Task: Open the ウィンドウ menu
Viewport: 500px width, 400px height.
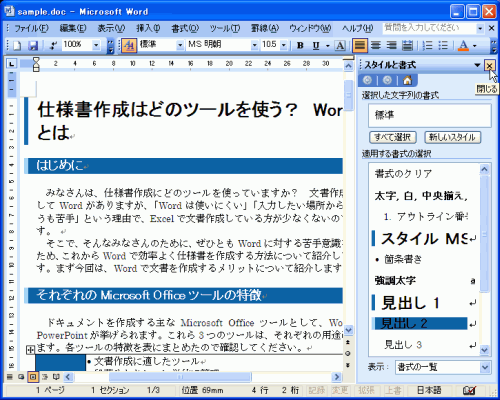Action: (x=310, y=29)
